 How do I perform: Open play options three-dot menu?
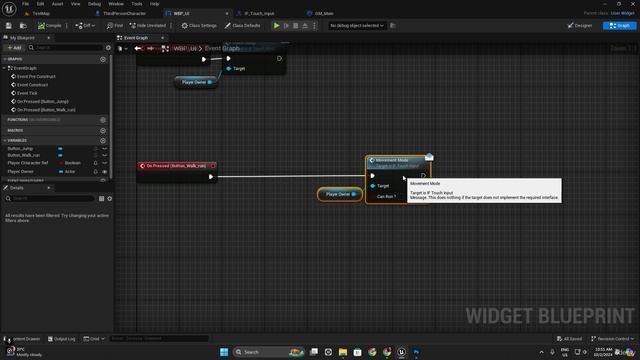click(x=314, y=26)
